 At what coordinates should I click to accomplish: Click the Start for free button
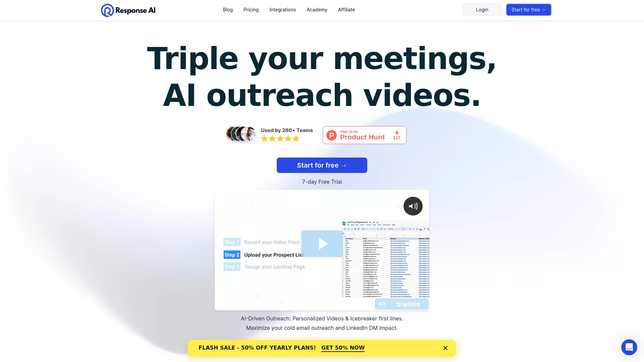(322, 165)
